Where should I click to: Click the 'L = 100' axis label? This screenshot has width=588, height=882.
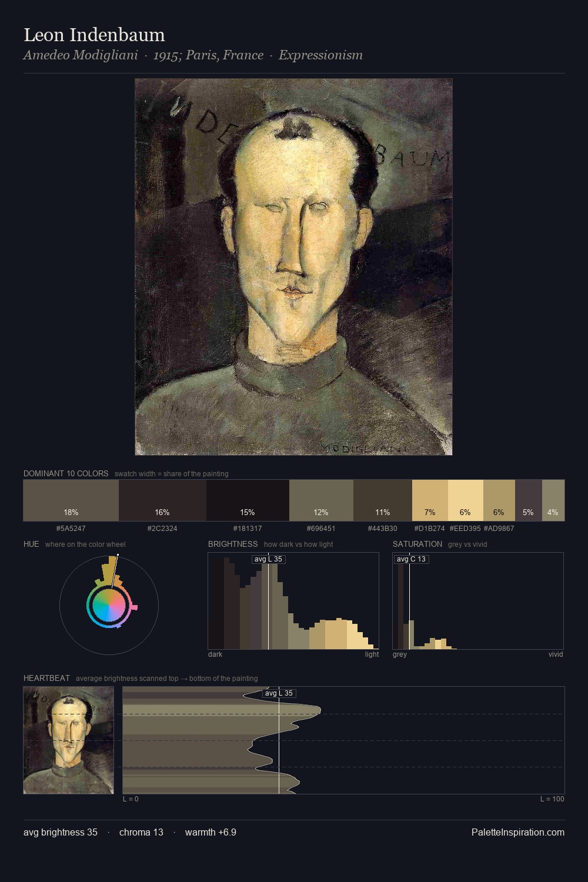click(x=552, y=799)
